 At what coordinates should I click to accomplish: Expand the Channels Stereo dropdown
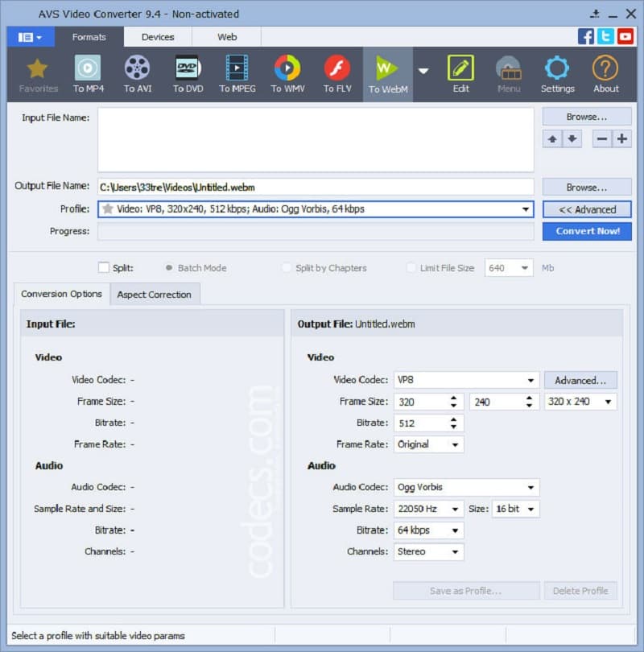(x=429, y=551)
